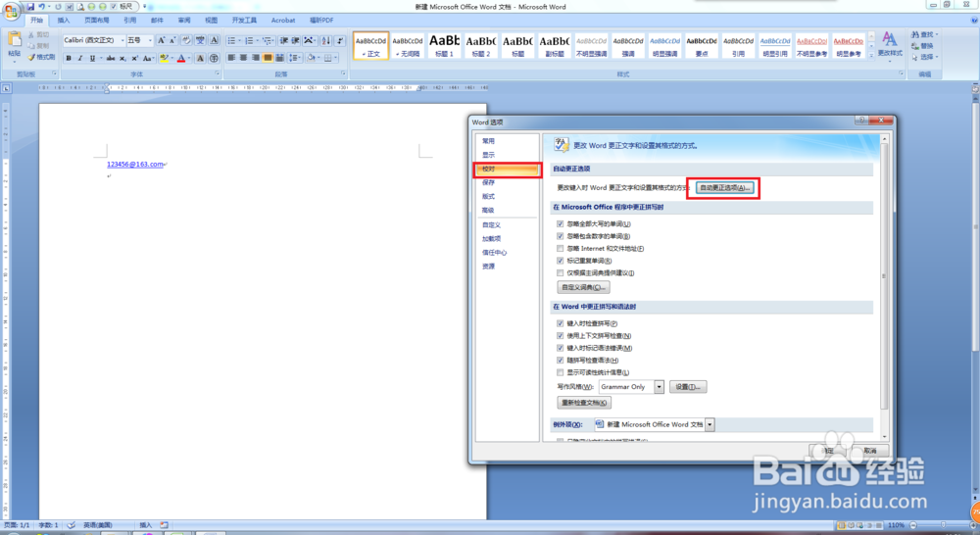Toggle bold formatting
The width and height of the screenshot is (980, 535).
69,58
